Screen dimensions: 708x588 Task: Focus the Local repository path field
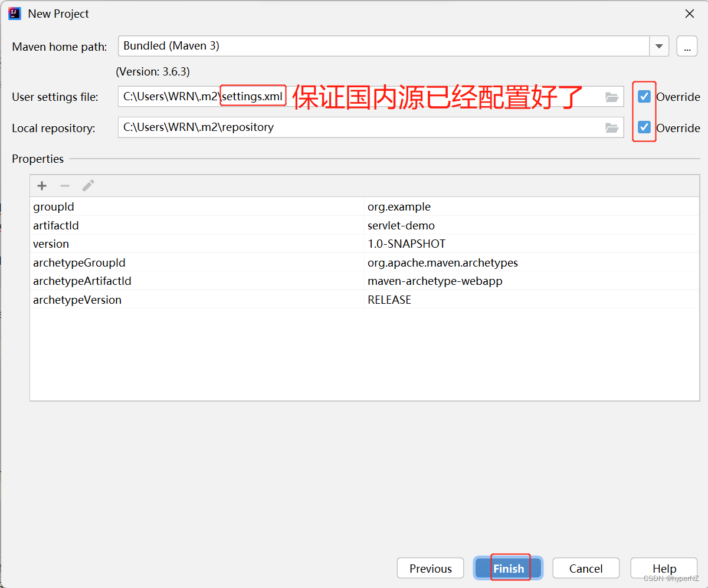coord(371,127)
